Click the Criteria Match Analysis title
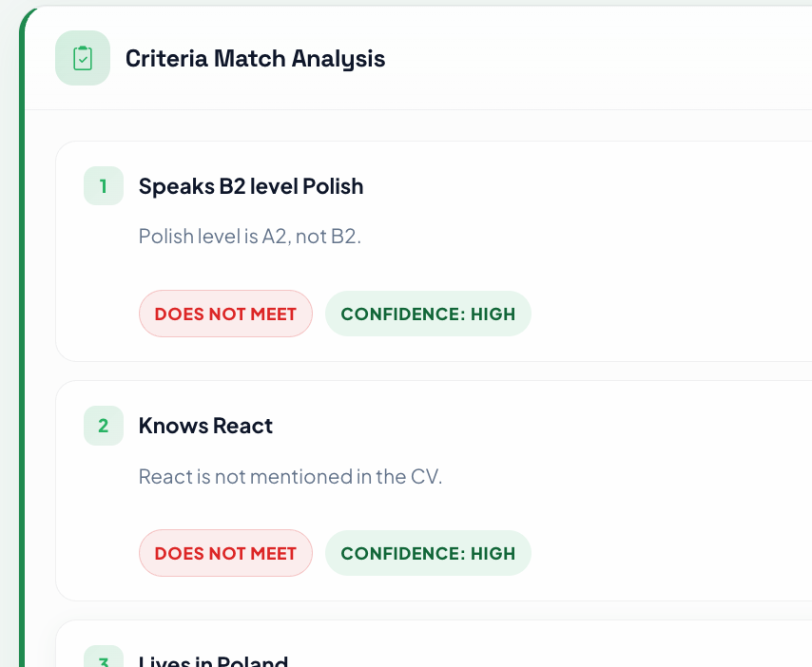The image size is (812, 667). [x=255, y=58]
